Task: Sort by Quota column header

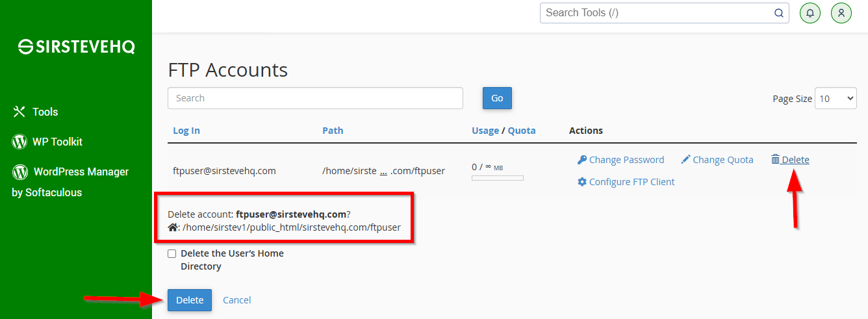Action: (522, 131)
